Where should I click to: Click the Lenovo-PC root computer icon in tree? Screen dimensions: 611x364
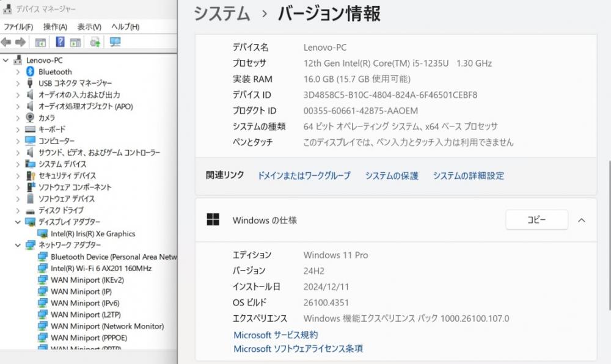tap(18, 60)
